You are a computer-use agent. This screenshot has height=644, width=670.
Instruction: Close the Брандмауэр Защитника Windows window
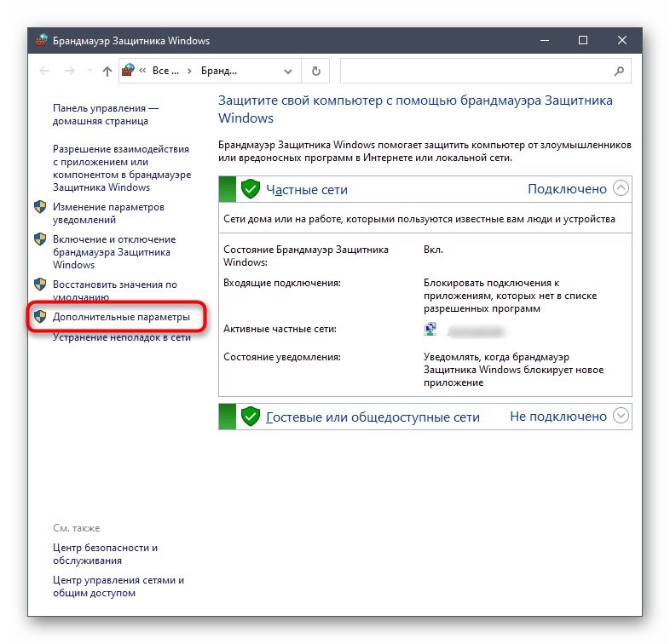coord(622,41)
